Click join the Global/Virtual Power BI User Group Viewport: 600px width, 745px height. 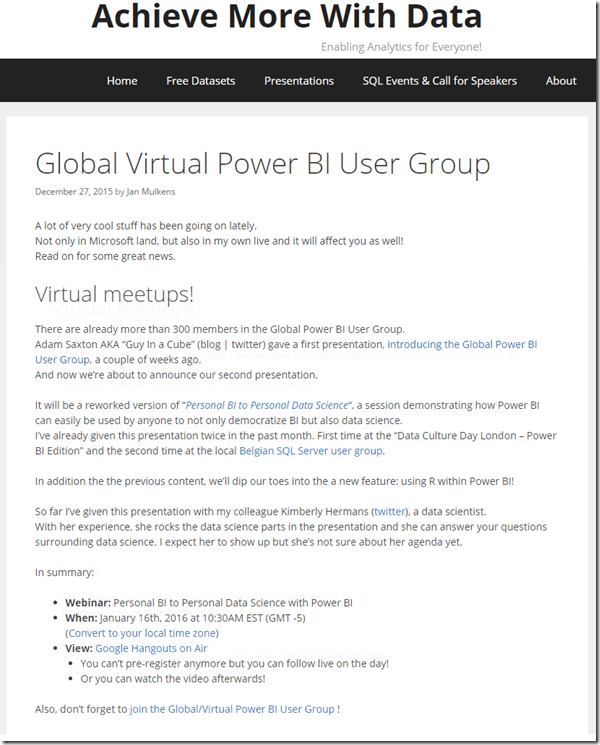click(x=232, y=709)
